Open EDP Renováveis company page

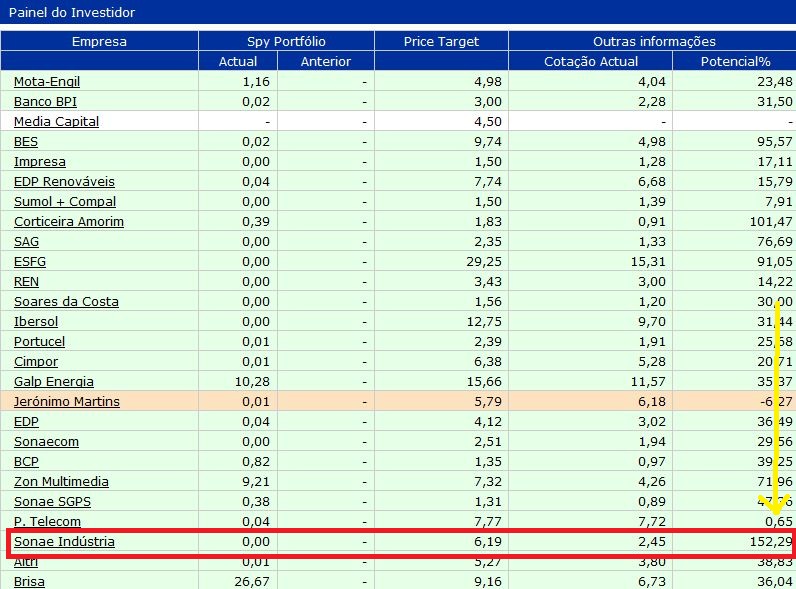[64, 181]
